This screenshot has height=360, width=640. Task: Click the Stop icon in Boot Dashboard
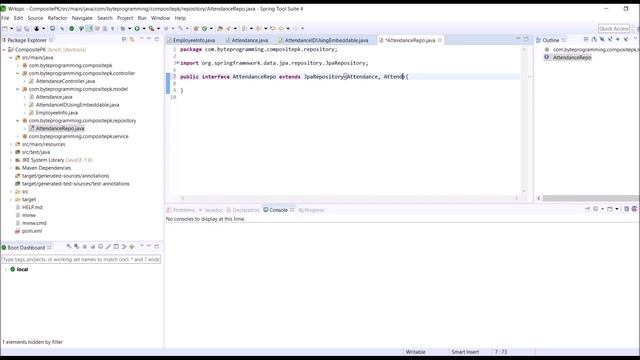(84, 247)
